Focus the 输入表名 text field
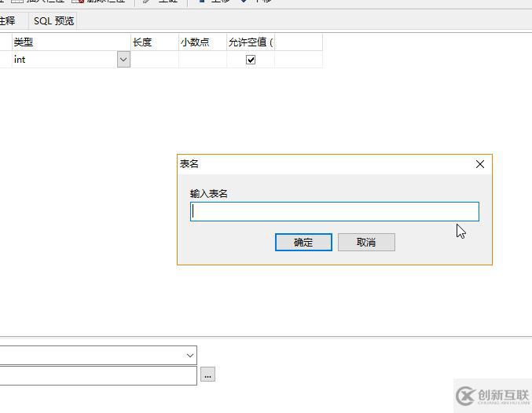 [335, 211]
